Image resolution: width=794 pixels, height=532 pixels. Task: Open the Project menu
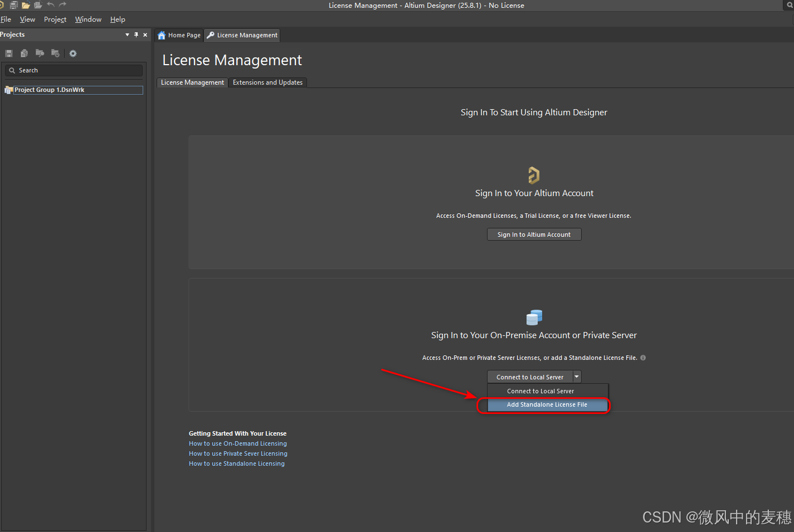(x=55, y=19)
